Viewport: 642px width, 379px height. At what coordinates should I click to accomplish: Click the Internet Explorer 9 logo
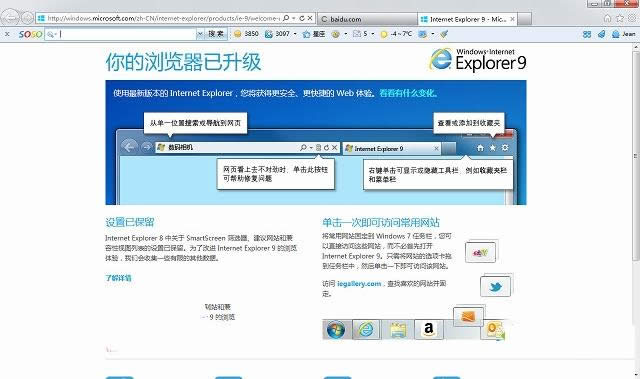click(x=477, y=60)
